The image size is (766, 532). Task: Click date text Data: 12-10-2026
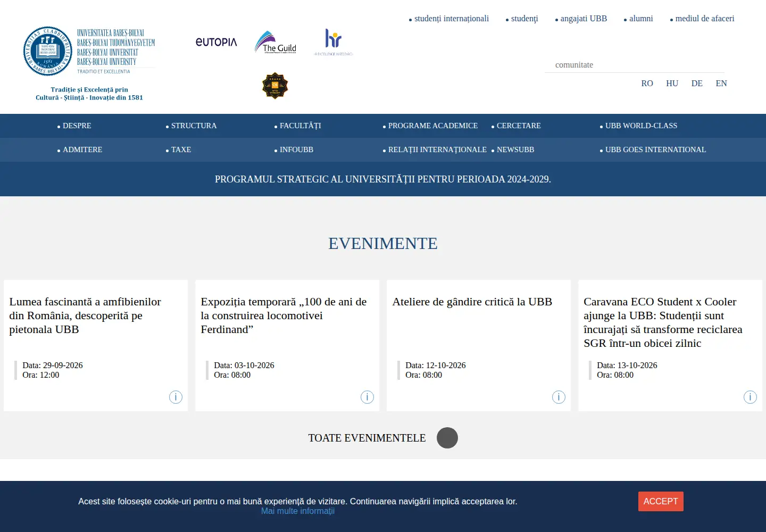(436, 365)
